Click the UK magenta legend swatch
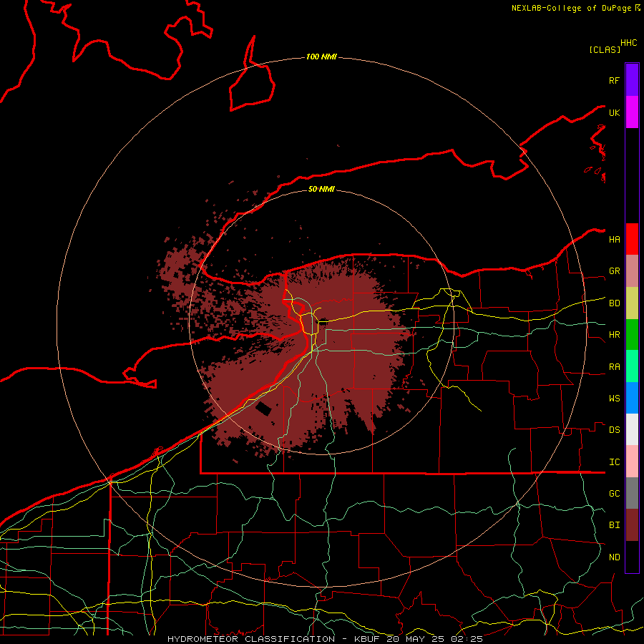The height and width of the screenshot is (644, 644). [x=632, y=112]
